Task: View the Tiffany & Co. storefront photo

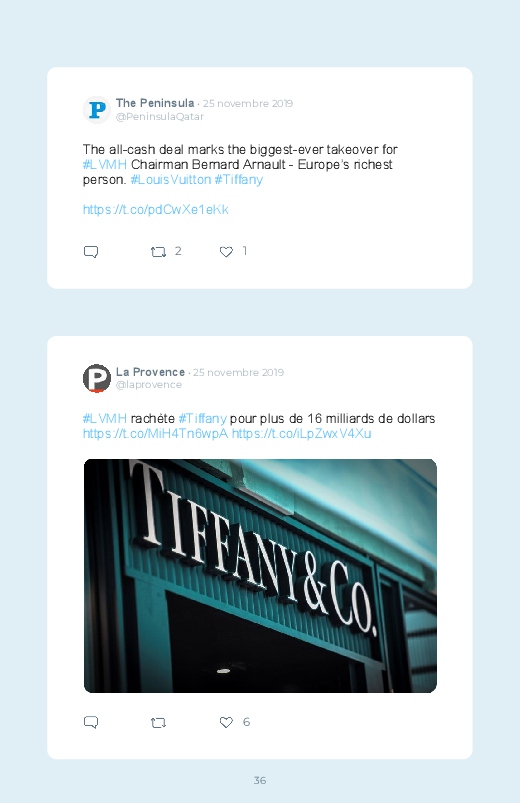Action: coord(260,576)
